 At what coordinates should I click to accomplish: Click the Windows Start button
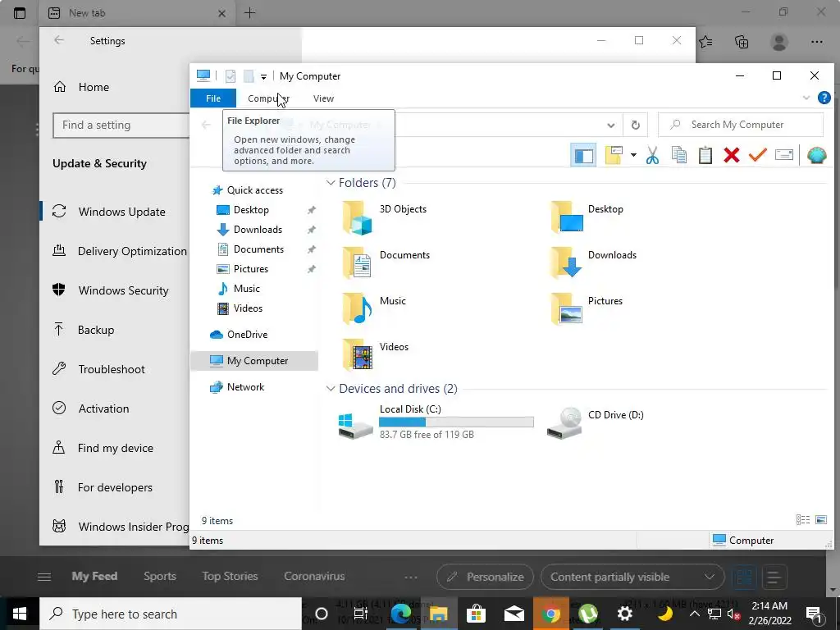(x=20, y=614)
